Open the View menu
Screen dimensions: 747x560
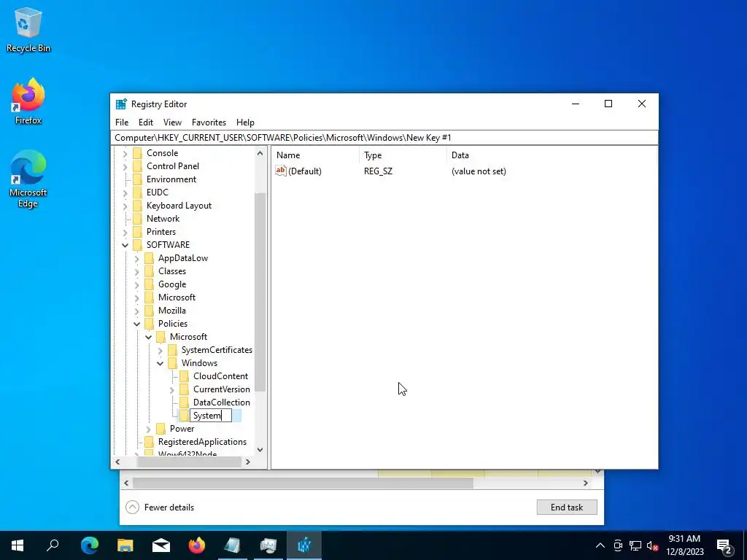pos(172,122)
